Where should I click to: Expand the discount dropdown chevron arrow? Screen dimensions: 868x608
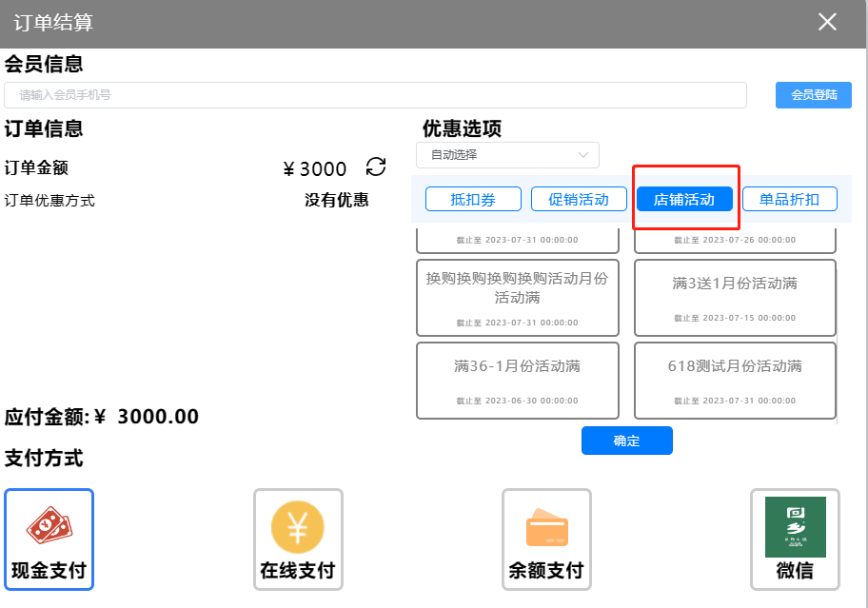click(x=583, y=155)
